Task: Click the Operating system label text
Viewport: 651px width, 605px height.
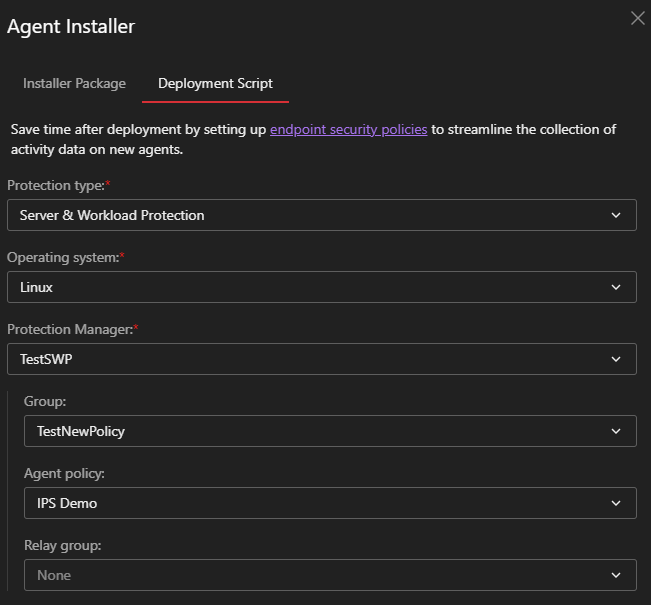Action: [x=62, y=258]
